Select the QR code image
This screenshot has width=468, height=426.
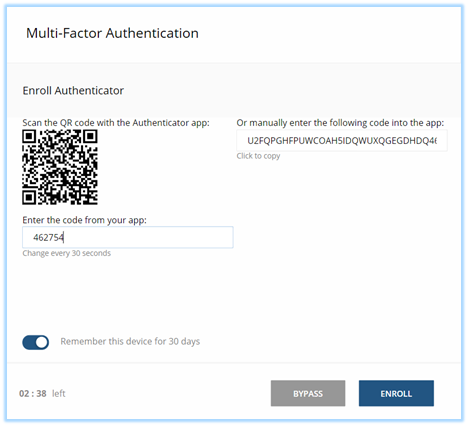click(x=60, y=167)
